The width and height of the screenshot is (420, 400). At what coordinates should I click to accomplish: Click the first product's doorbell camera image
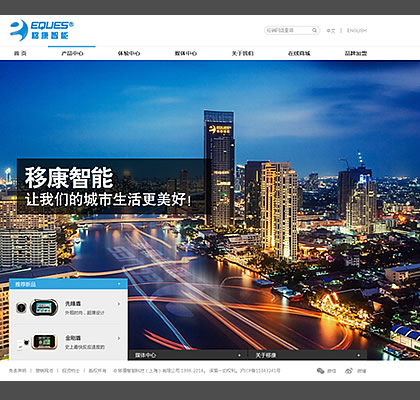click(37, 308)
